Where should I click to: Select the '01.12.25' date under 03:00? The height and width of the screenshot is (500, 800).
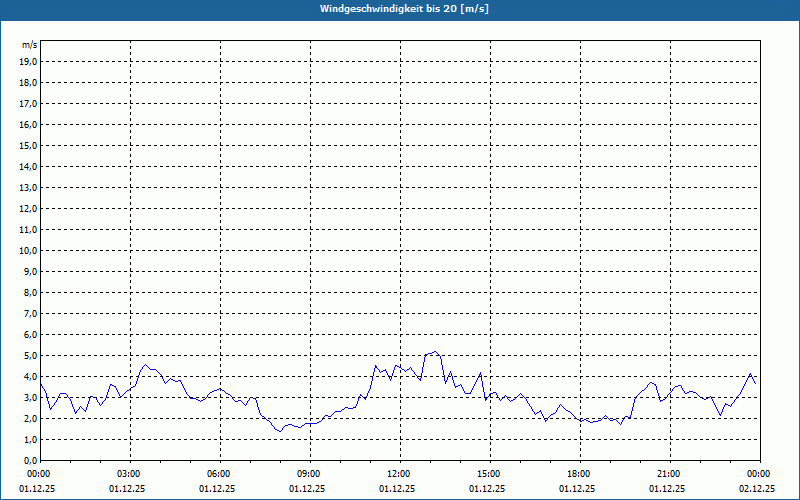[127, 489]
